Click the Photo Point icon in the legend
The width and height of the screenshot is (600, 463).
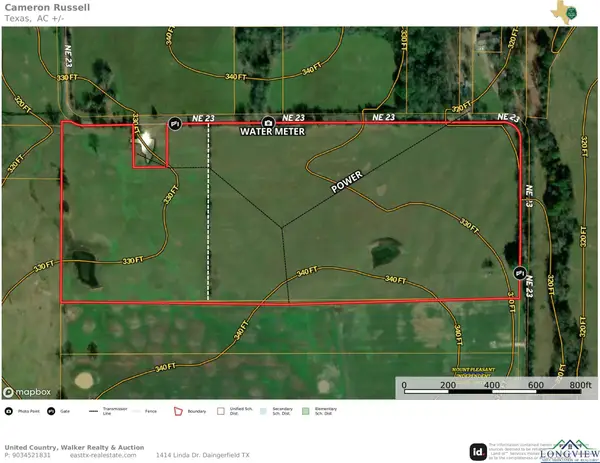coord(9,411)
